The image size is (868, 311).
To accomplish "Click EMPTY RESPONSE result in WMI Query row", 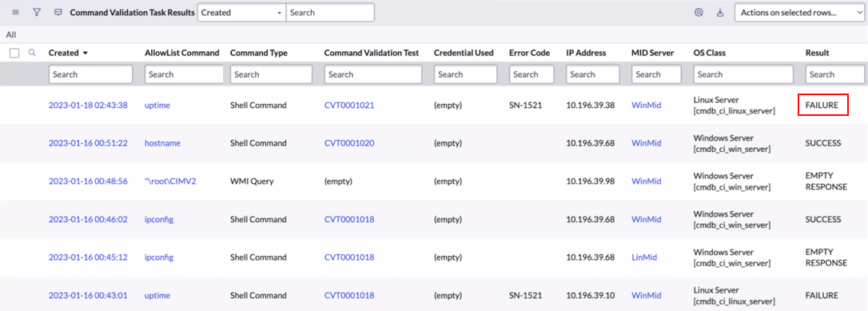I will pyautogui.click(x=826, y=181).
